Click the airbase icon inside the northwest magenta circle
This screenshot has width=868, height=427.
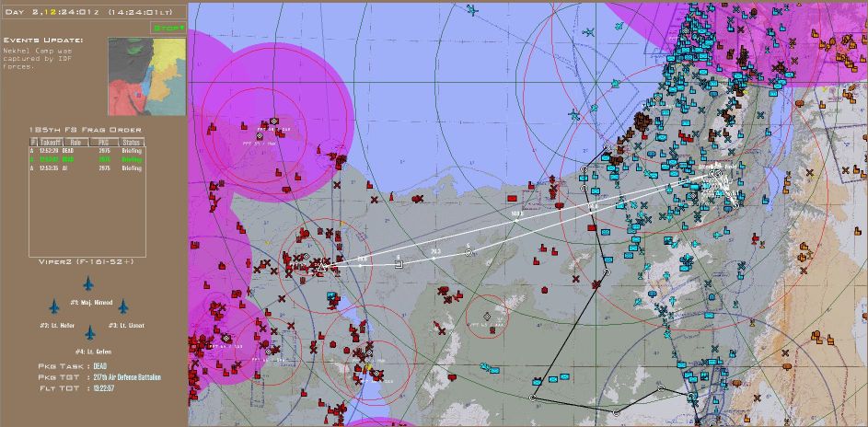click(273, 121)
